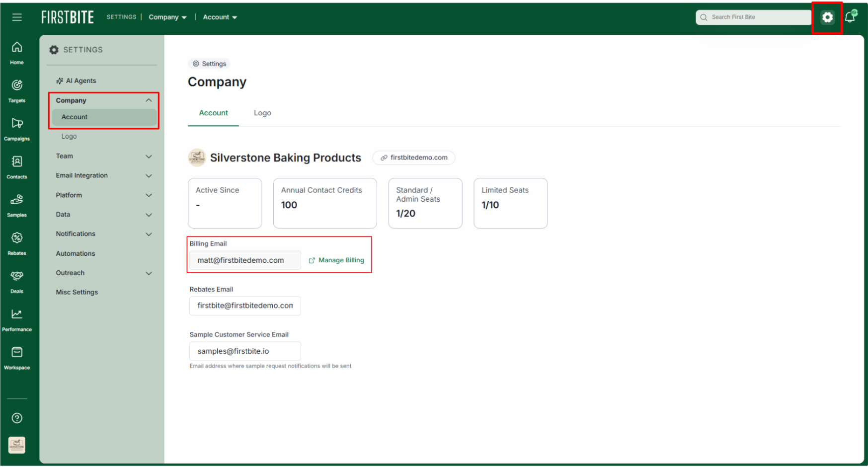
Task: Go to Home in the sidebar
Action: coord(17,53)
